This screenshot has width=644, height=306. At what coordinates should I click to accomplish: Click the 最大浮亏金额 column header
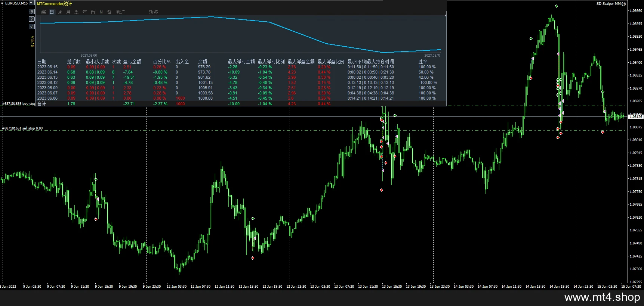241,62
